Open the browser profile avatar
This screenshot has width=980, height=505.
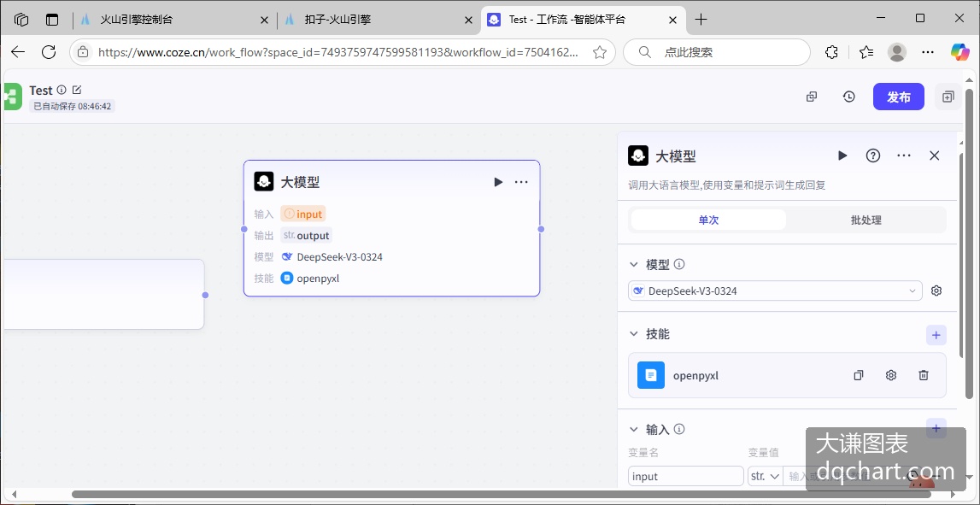coord(897,52)
